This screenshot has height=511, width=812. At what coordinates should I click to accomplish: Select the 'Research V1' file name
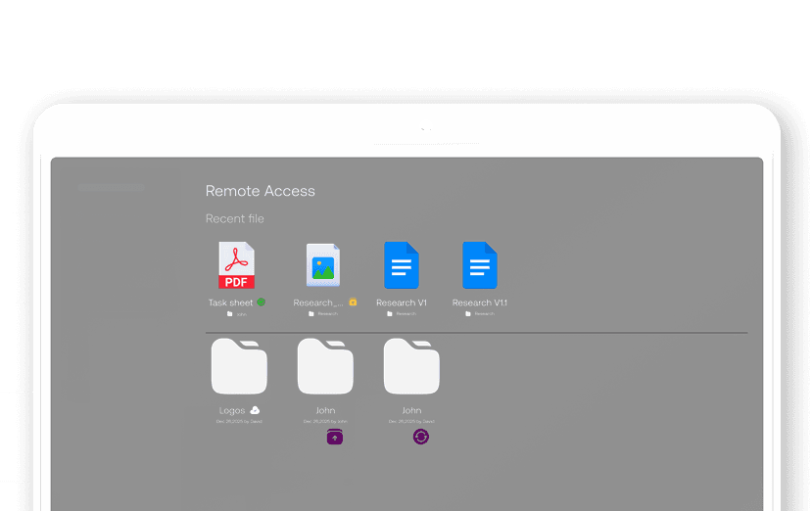402,302
